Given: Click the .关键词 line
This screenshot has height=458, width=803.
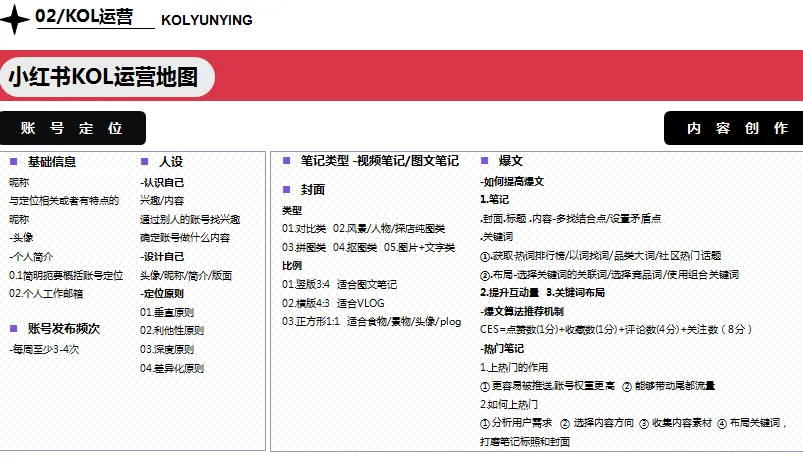Looking at the screenshot, I should click(x=497, y=237).
